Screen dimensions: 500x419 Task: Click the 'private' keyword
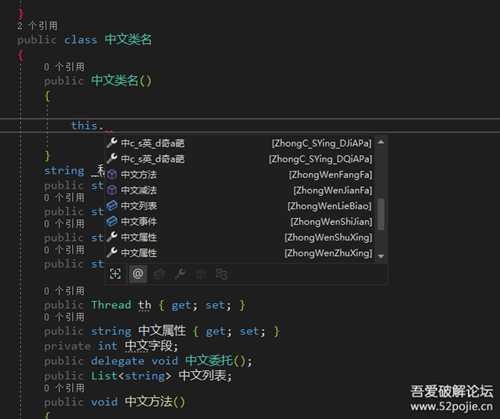tap(67, 346)
